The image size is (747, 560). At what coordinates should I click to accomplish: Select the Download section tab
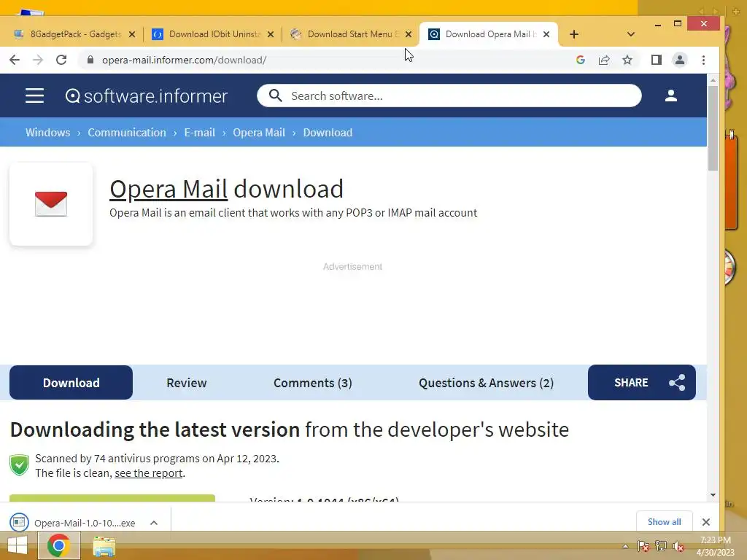coord(71,382)
